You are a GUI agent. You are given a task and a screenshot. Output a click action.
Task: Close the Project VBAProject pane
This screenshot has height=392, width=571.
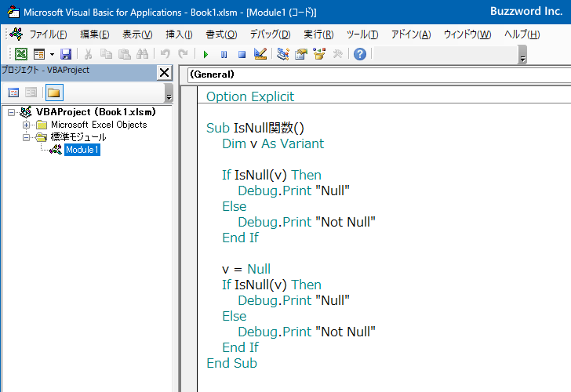[164, 73]
